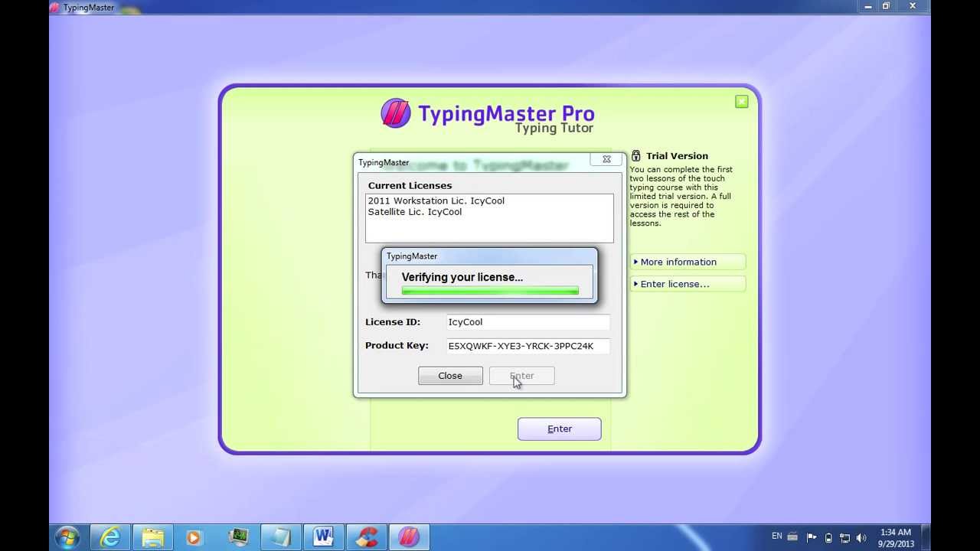Click the TypingMaster Pro logo icon
The width and height of the screenshot is (980, 551).
pos(396,113)
